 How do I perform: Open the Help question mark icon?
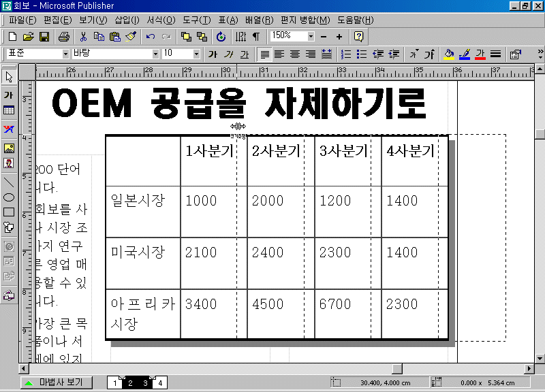click(358, 37)
